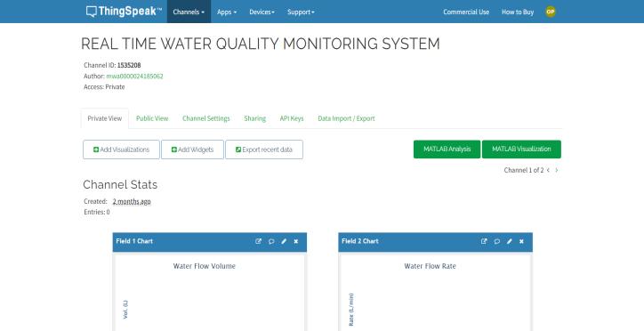
Task: Switch to the API Keys tab
Action: [292, 118]
